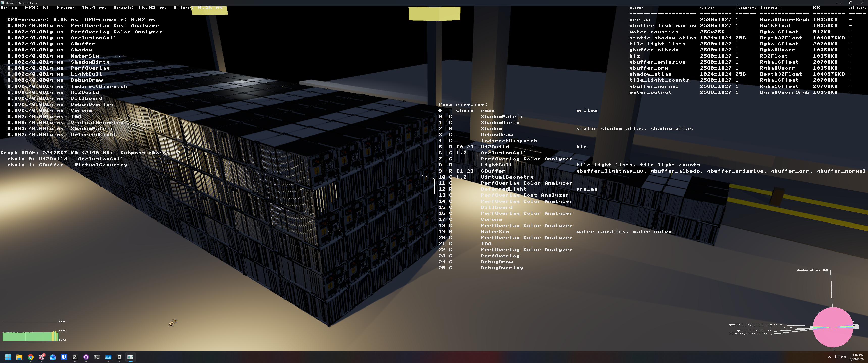The width and height of the screenshot is (868, 363).
Task: Click 'static_shadow_atlas, shadow_atlas' writes entry
Action: click(x=634, y=129)
